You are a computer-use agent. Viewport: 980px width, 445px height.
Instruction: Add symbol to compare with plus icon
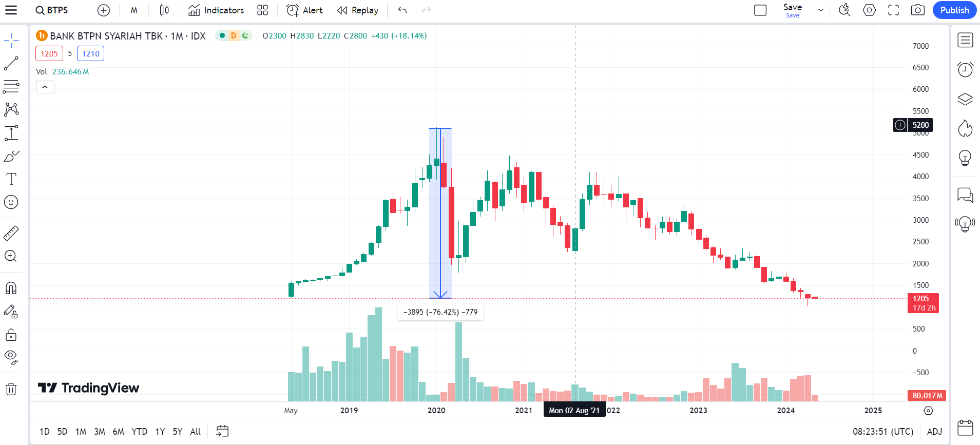tap(104, 10)
